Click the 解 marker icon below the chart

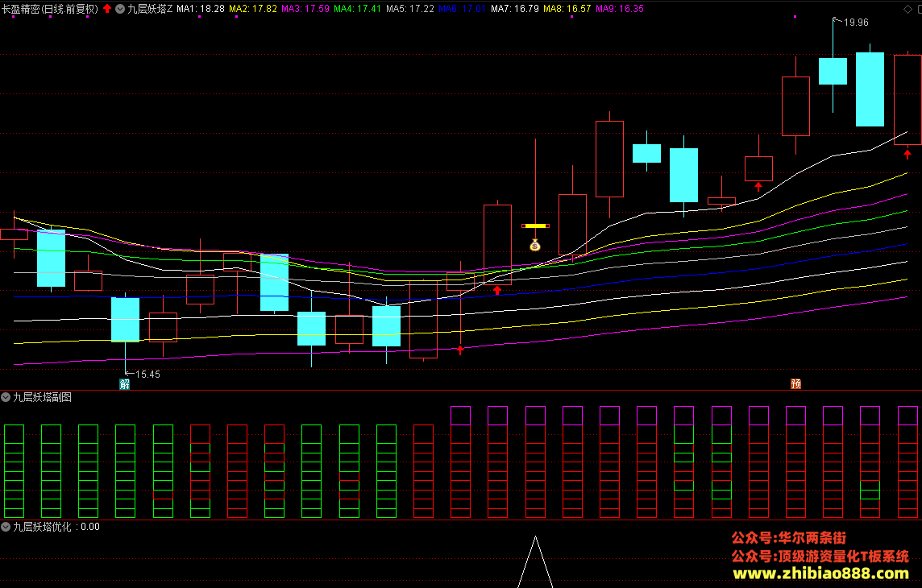[125, 383]
